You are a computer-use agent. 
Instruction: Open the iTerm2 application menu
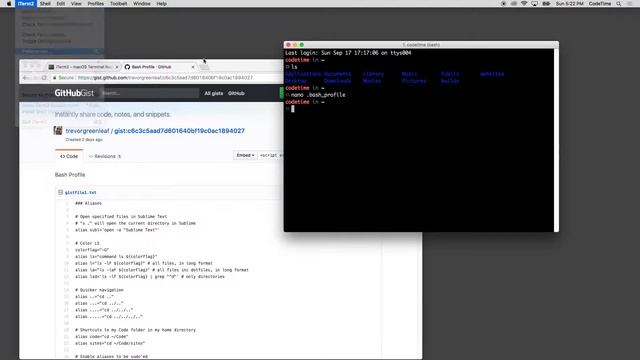[x=26, y=4]
